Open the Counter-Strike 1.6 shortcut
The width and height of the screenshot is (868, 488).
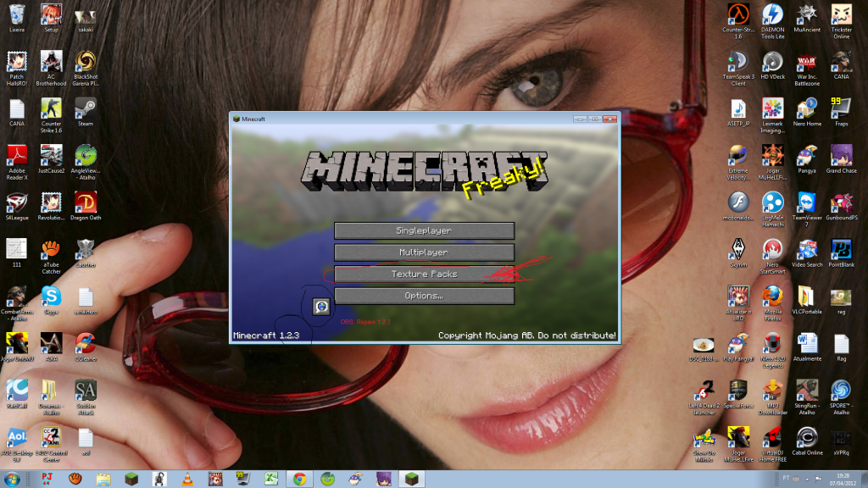(737, 15)
